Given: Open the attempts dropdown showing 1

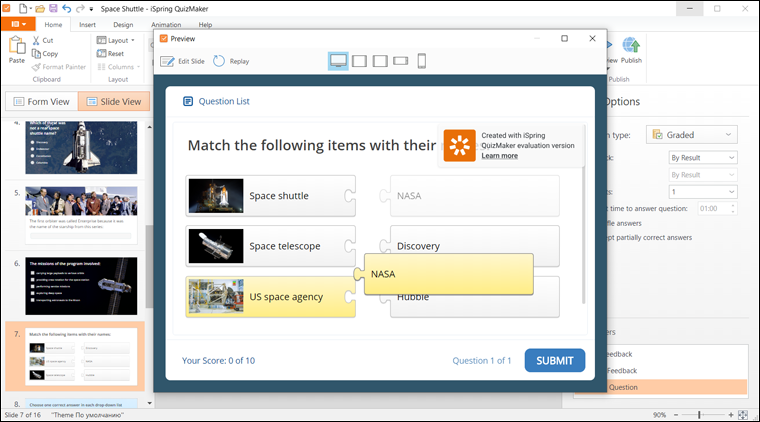Looking at the screenshot, I should click(703, 192).
